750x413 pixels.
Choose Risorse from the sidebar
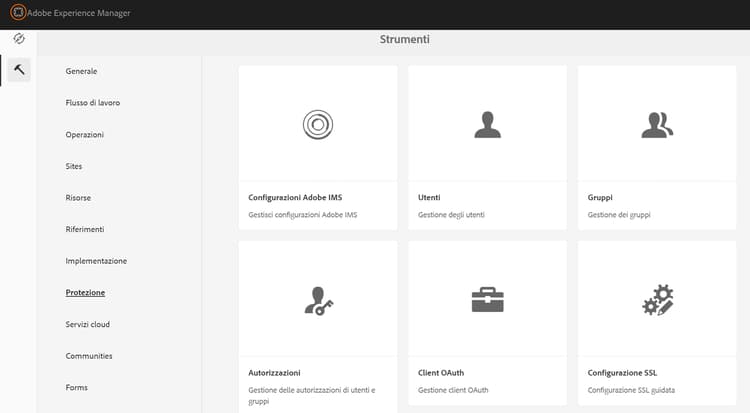78,198
